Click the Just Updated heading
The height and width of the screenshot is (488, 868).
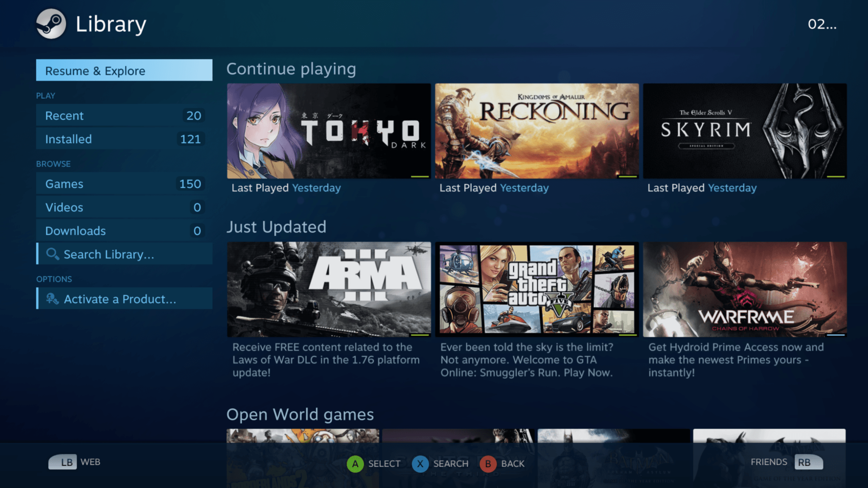tap(276, 227)
